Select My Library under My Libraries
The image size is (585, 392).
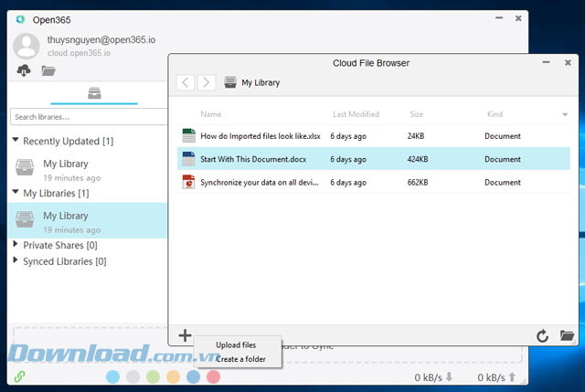(87, 221)
